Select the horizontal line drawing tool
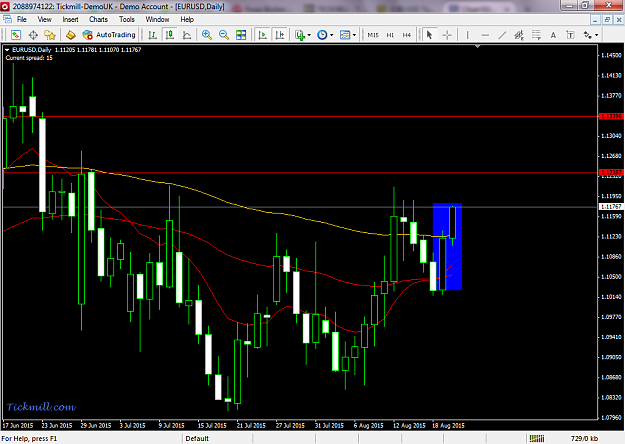The image size is (625, 444). click(x=485, y=35)
